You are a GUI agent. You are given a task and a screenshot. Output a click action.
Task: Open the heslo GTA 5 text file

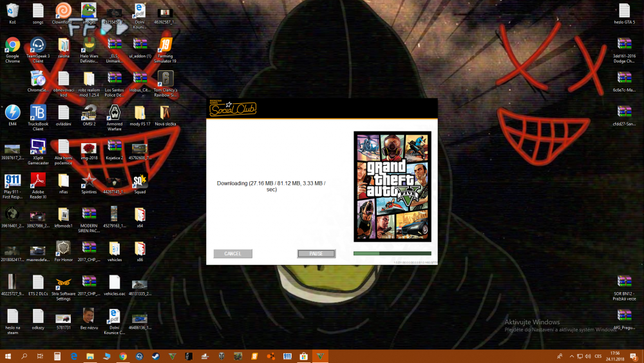(x=624, y=14)
